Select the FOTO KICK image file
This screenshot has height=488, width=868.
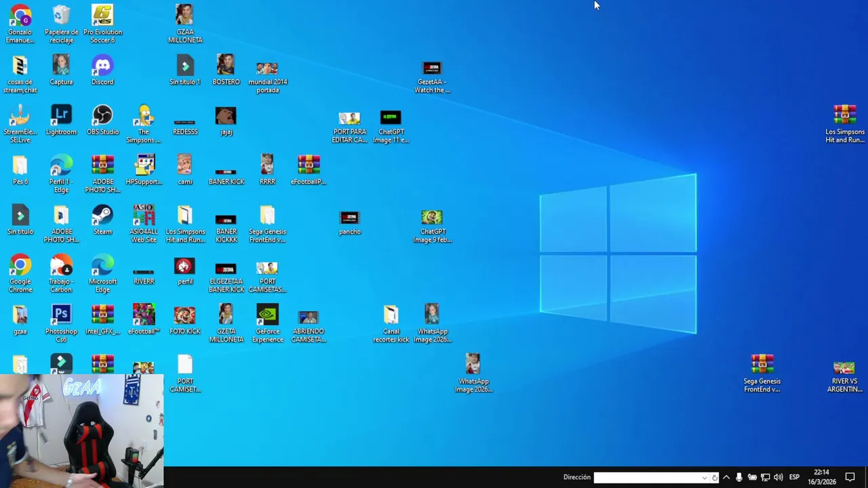184,321
